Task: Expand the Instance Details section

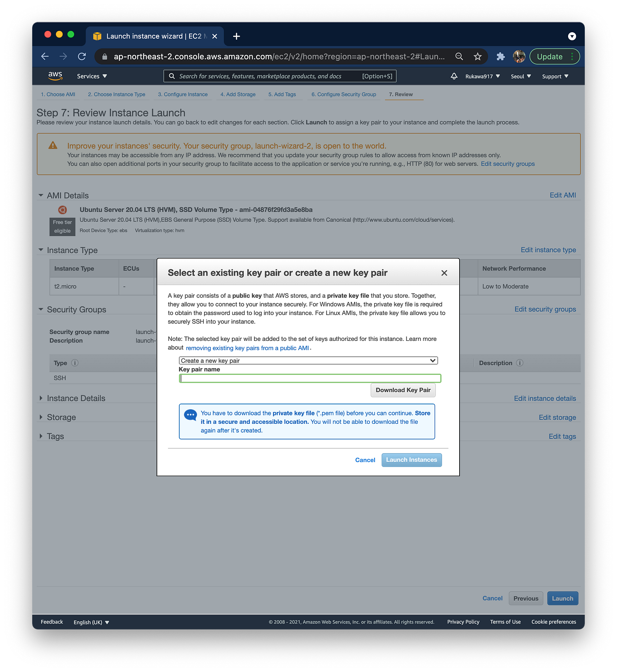Action: coord(41,398)
